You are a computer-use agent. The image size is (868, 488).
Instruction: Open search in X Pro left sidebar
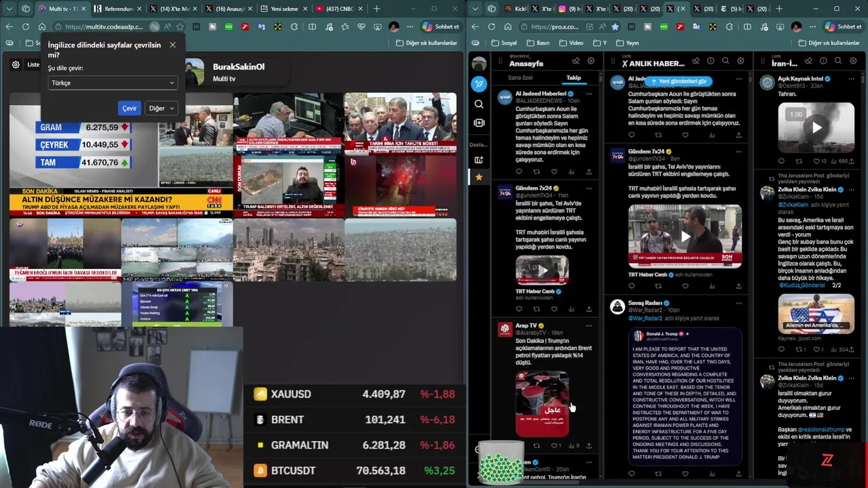point(479,104)
